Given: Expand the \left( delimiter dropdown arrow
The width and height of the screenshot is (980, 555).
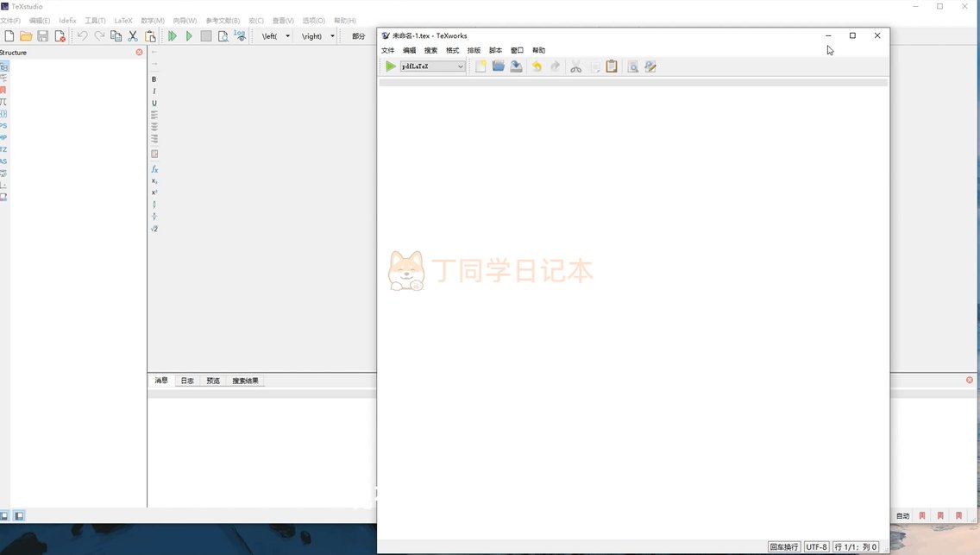Looking at the screenshot, I should coord(288,36).
